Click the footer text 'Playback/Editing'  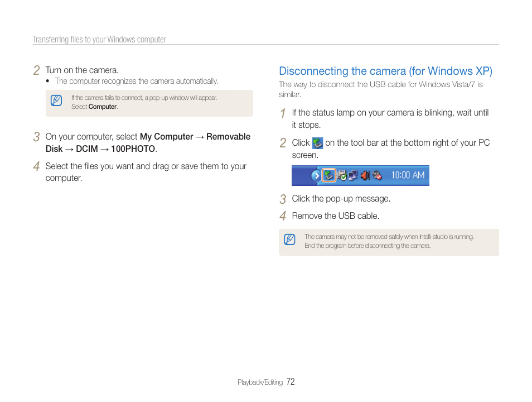tap(260, 382)
